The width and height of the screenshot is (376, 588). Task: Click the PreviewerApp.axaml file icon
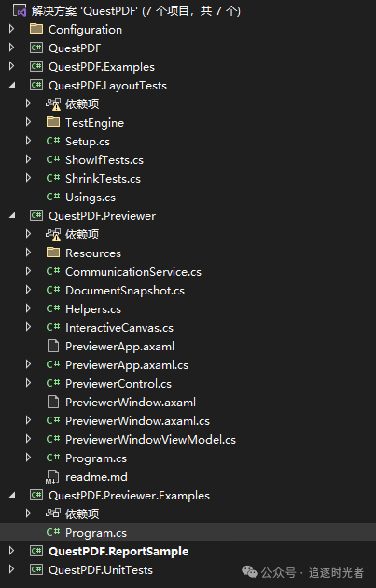(x=53, y=346)
